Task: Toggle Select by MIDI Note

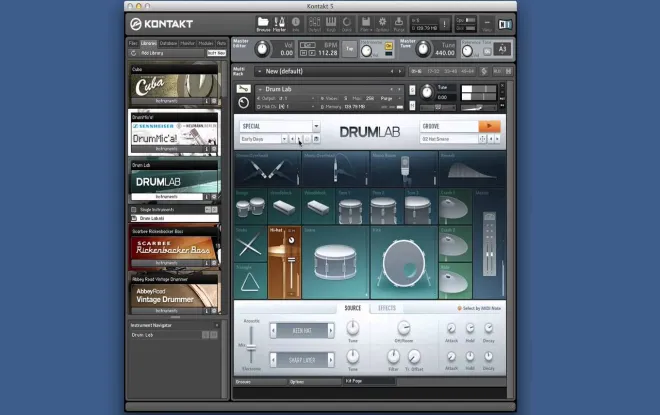Action: tap(479, 308)
